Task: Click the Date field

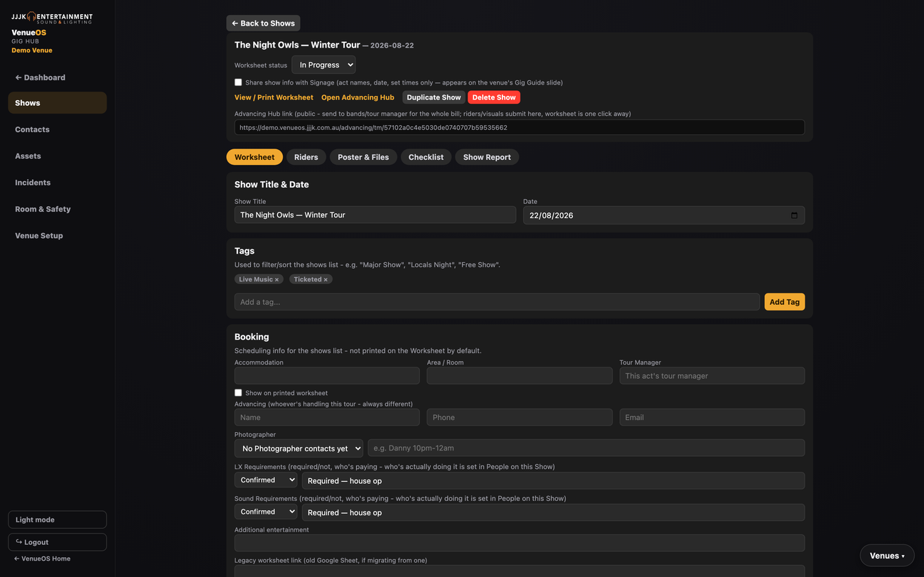Action: (664, 215)
